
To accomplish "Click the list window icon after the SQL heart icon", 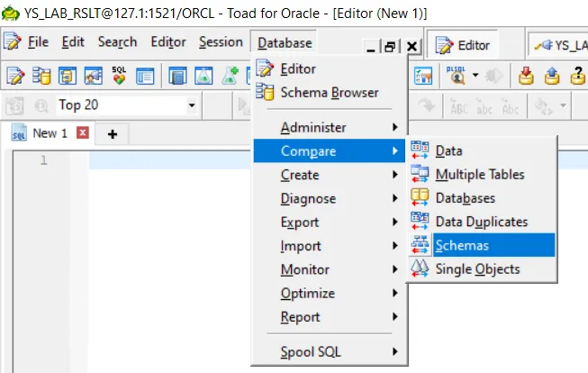I will click(145, 77).
